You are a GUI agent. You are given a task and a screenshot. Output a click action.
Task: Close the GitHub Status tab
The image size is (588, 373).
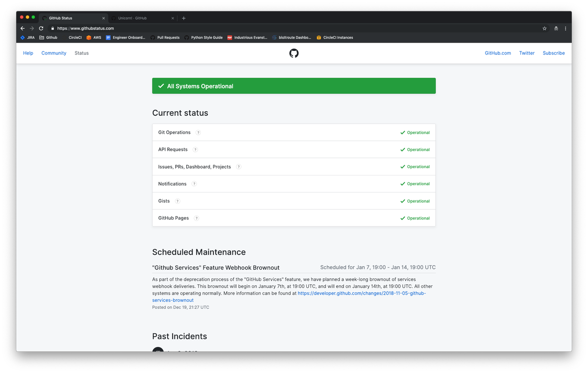click(103, 18)
